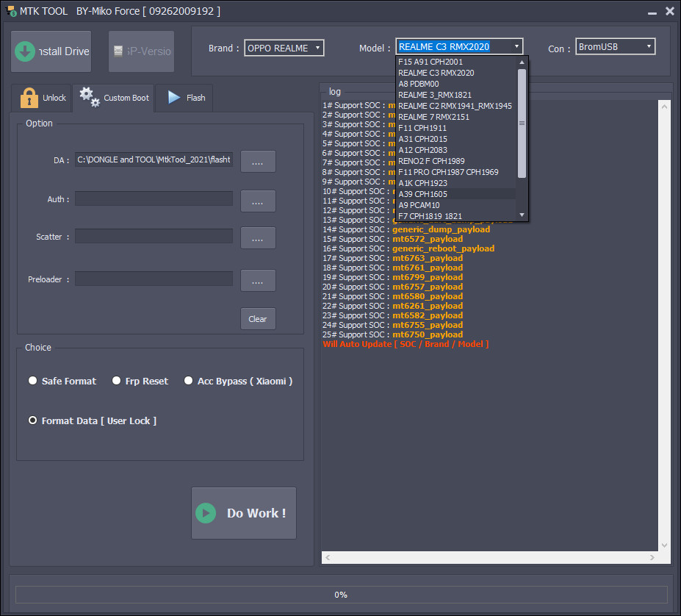Click the model list scrollbar thumb
Image resolution: width=681 pixels, height=616 pixels.
click(522, 123)
